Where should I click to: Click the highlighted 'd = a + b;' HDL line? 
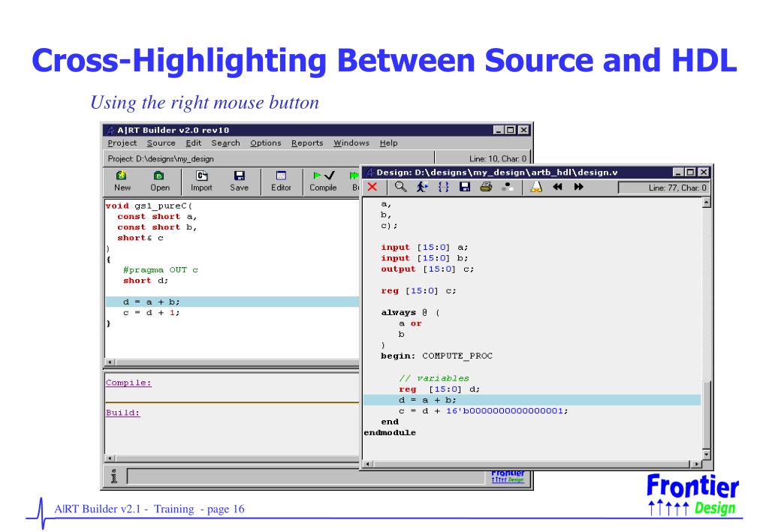[x=532, y=400]
